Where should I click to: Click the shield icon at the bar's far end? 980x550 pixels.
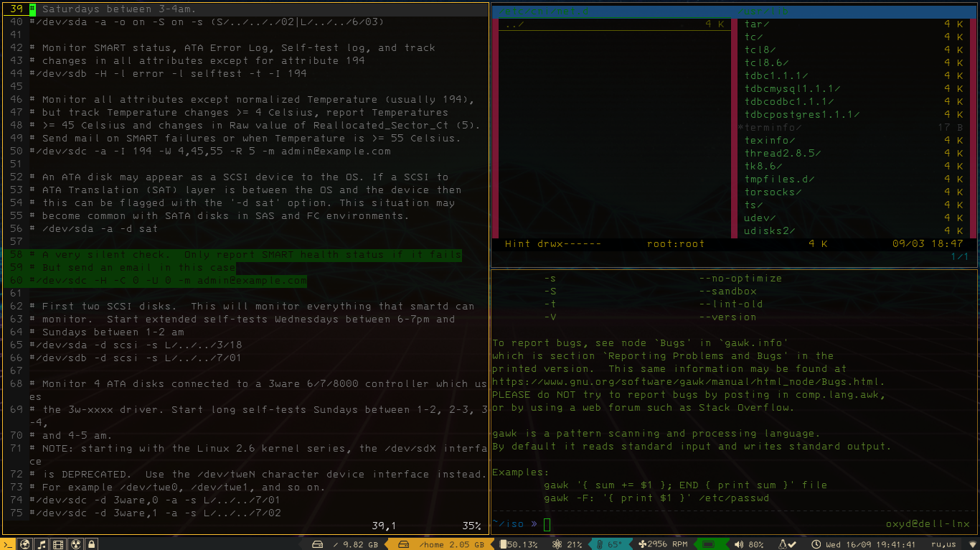972,544
